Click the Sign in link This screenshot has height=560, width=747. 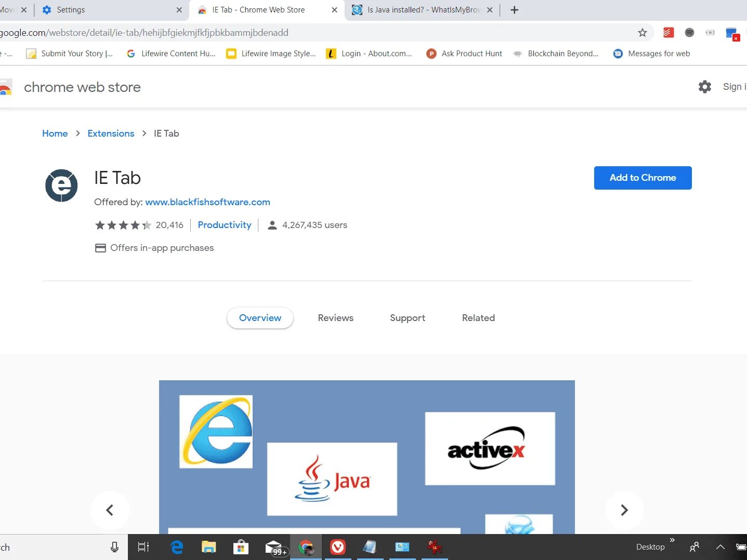click(735, 87)
